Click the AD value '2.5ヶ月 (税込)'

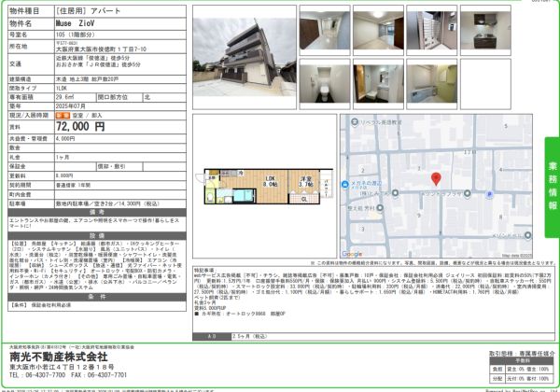249,336
